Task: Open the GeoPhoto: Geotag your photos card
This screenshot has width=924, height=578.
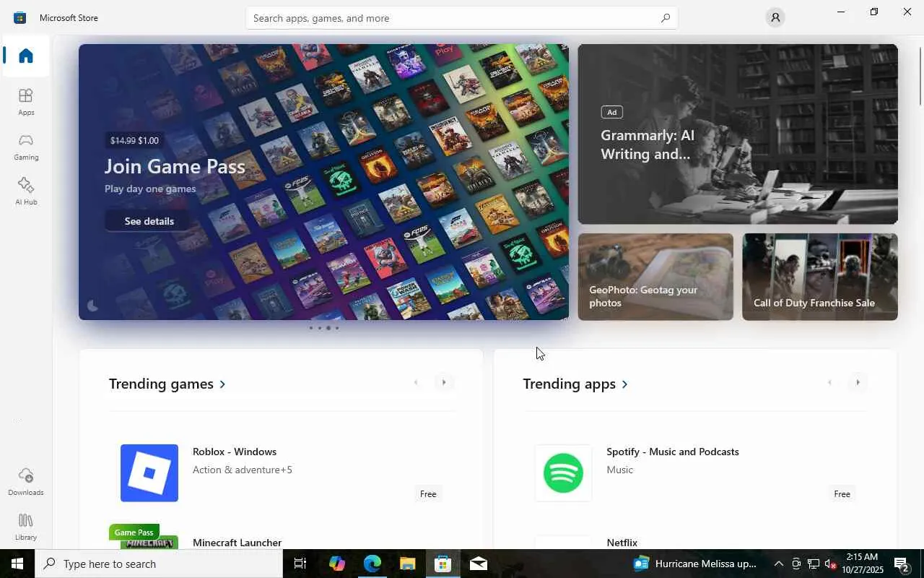Action: [655, 277]
